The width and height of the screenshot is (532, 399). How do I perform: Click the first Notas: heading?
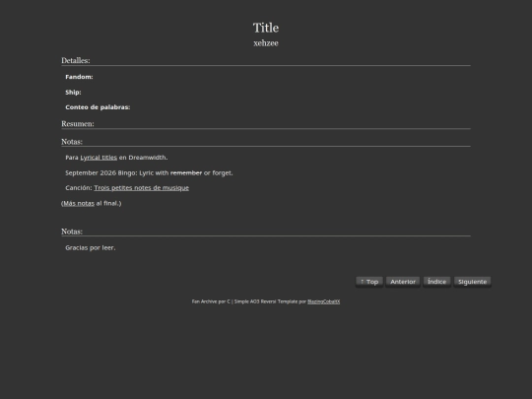click(x=72, y=142)
